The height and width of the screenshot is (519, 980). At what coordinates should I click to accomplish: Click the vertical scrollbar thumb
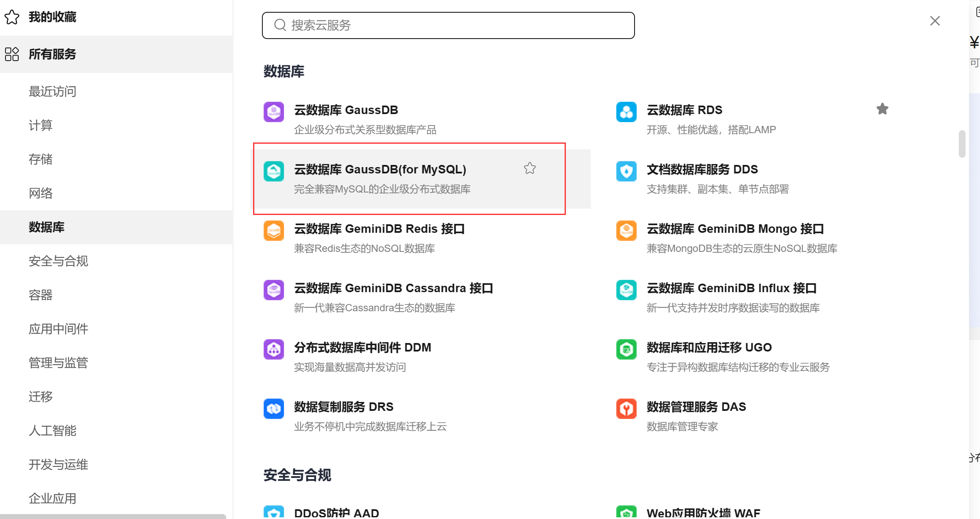pyautogui.click(x=962, y=144)
